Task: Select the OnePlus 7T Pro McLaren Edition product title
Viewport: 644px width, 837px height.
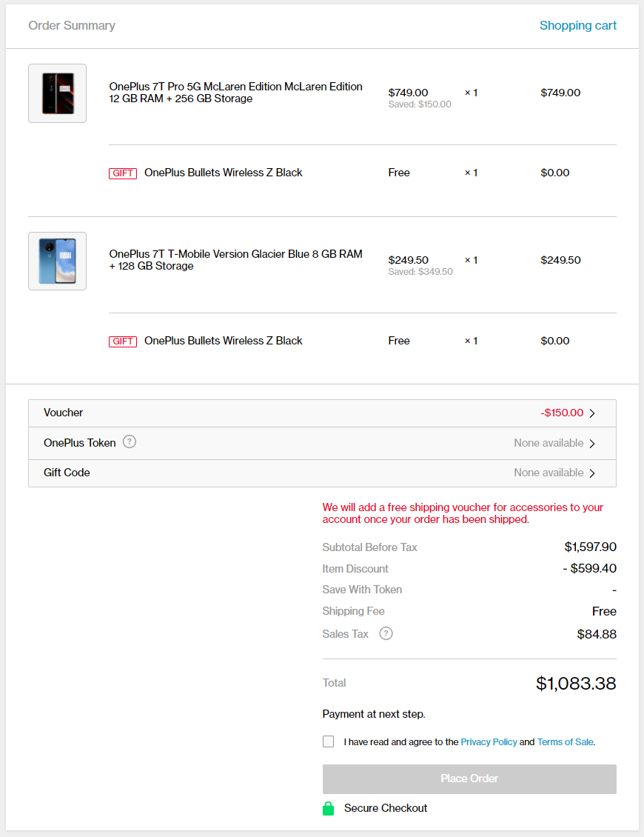Action: 235,93
